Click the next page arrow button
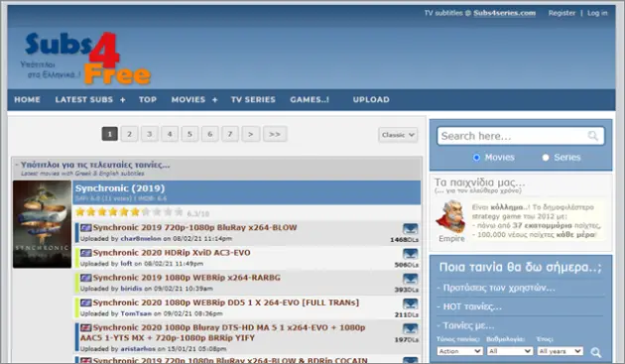Screen dimensions: 625x364 coord(251,134)
